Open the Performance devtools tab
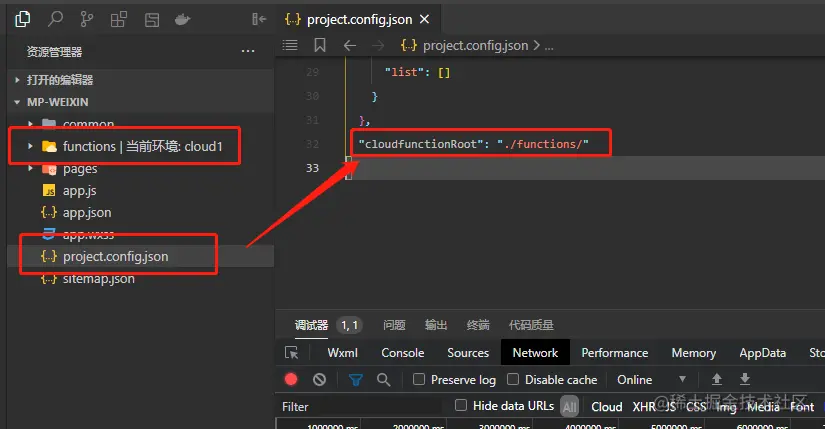 [x=615, y=353]
